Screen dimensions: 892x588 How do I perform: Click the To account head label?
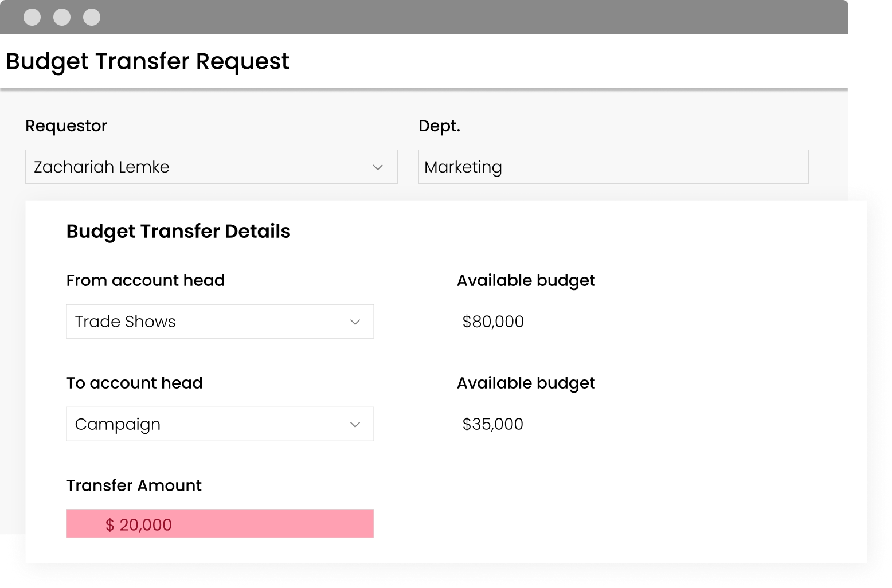[x=135, y=383]
